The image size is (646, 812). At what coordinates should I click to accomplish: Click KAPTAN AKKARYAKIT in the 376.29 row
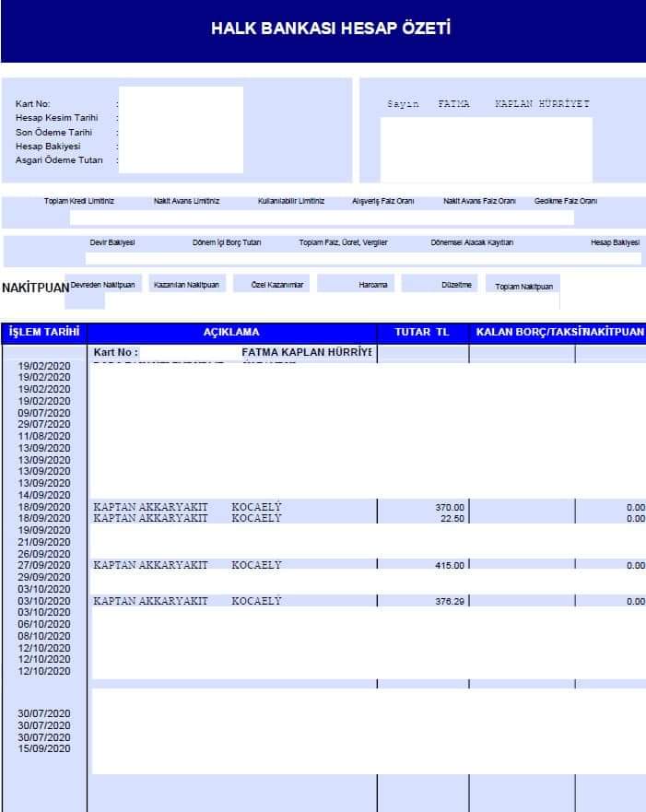[x=150, y=601]
